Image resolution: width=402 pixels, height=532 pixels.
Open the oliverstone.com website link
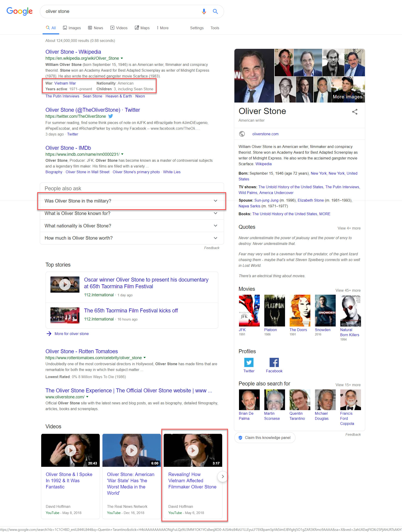[265, 134]
